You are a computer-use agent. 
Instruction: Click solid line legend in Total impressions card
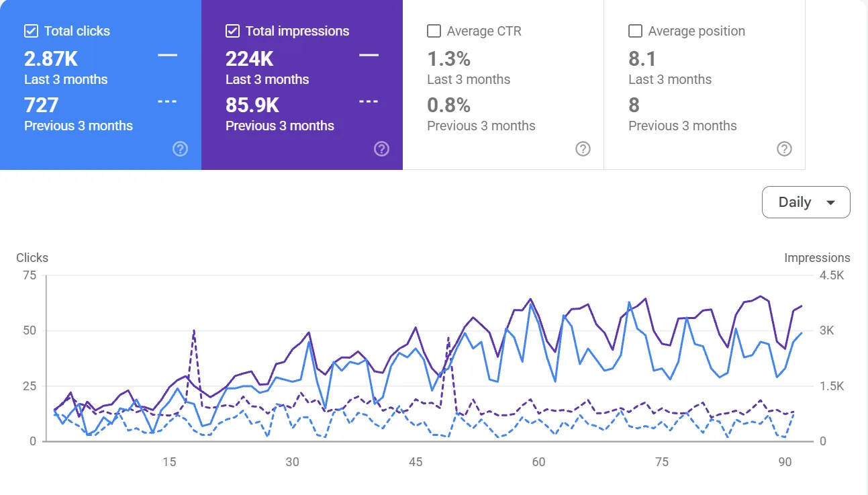click(369, 55)
